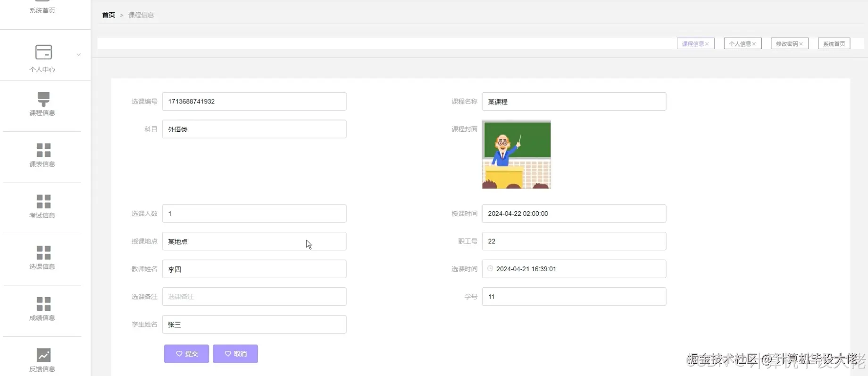Click the 选课编号 input field
Screen dimensions: 868x376
[254, 102]
